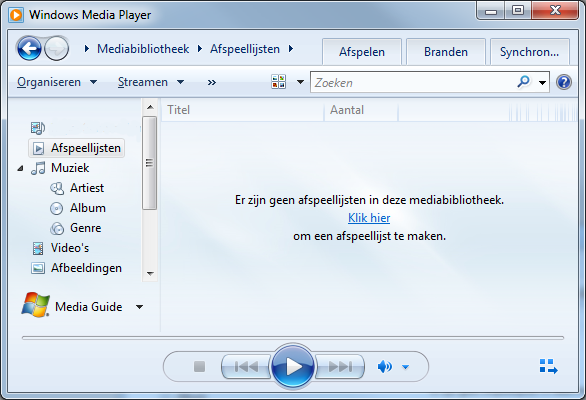Click the navigation pane scroll up arrow

(x=150, y=107)
